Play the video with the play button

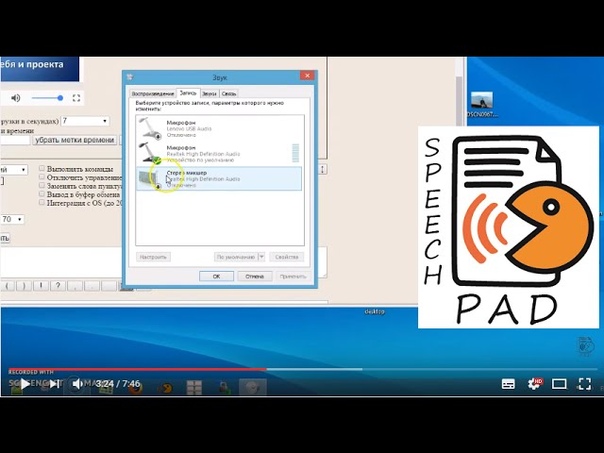click(24, 383)
